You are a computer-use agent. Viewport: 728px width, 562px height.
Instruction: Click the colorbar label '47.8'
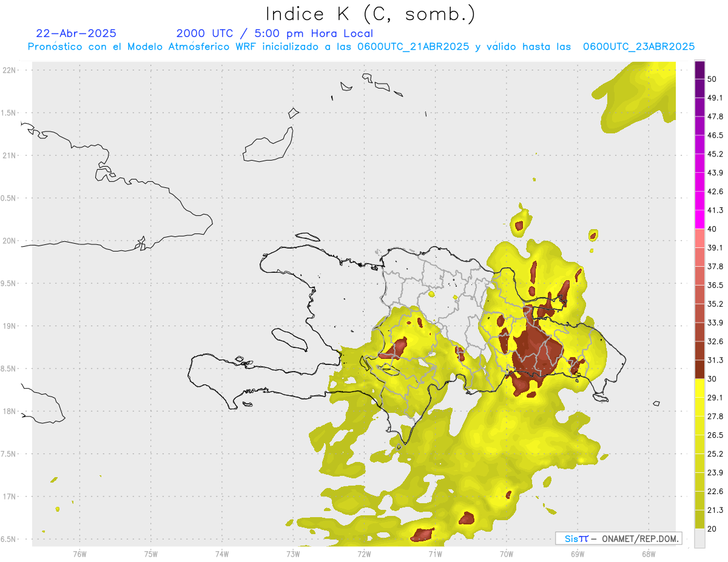point(715,116)
